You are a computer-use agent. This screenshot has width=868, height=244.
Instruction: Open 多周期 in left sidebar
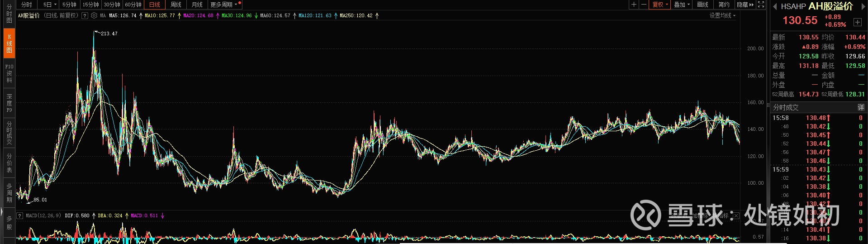[9, 193]
